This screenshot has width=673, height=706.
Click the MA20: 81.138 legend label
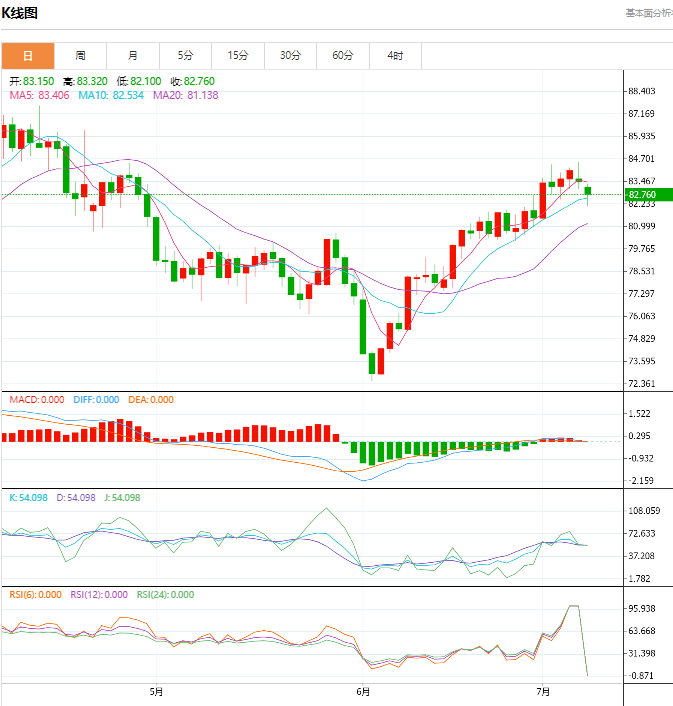(185, 95)
